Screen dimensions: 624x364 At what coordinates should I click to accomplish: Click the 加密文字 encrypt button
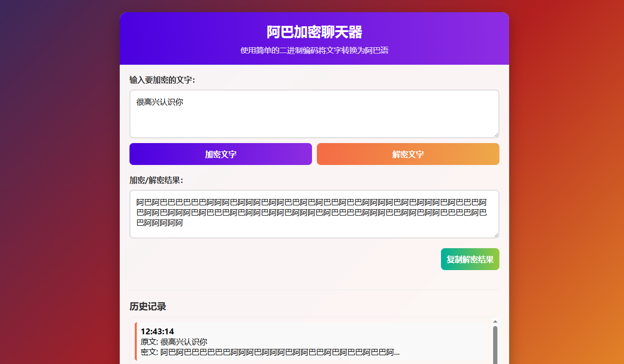click(x=220, y=154)
